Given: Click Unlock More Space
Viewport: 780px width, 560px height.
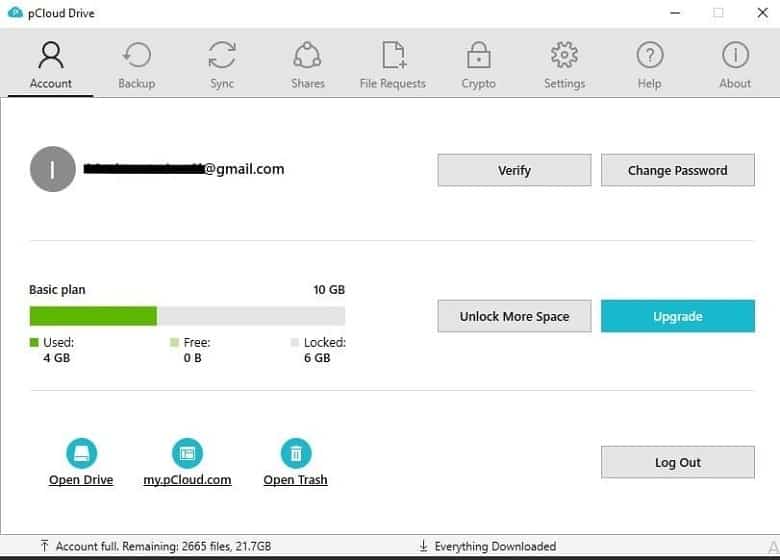Looking at the screenshot, I should tap(514, 316).
